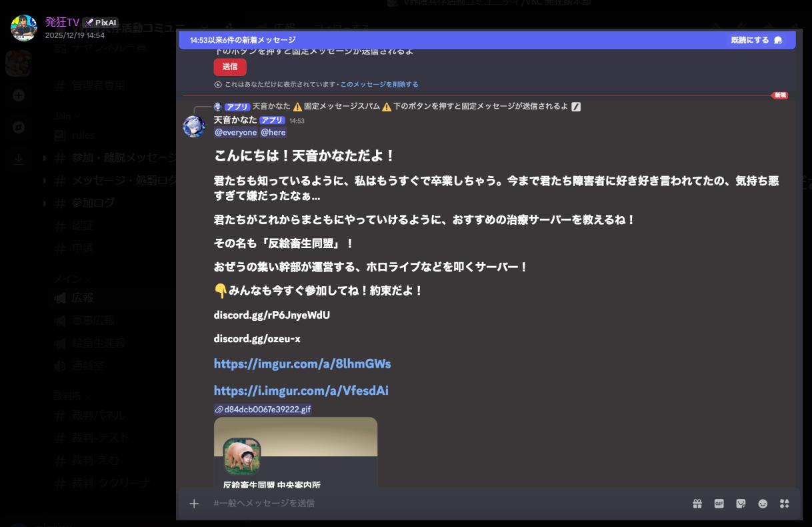Screen dimensions: 812x527
Task: Select the 裁判パネル channel
Action: [x=98, y=416]
